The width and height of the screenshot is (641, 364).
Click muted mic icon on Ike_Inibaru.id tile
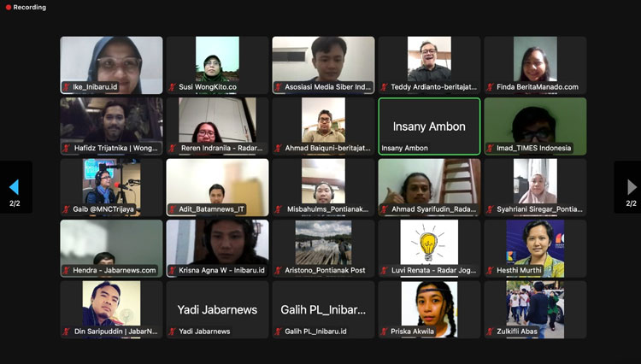(x=67, y=87)
